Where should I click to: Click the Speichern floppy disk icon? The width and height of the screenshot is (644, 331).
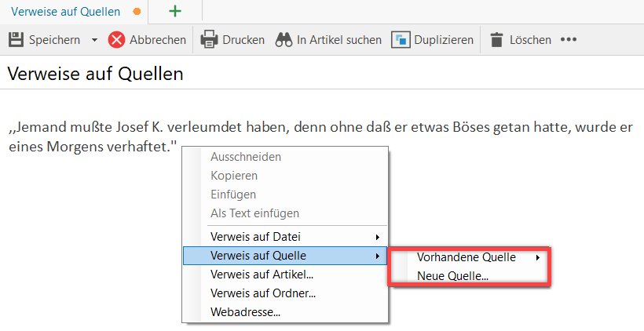15,39
